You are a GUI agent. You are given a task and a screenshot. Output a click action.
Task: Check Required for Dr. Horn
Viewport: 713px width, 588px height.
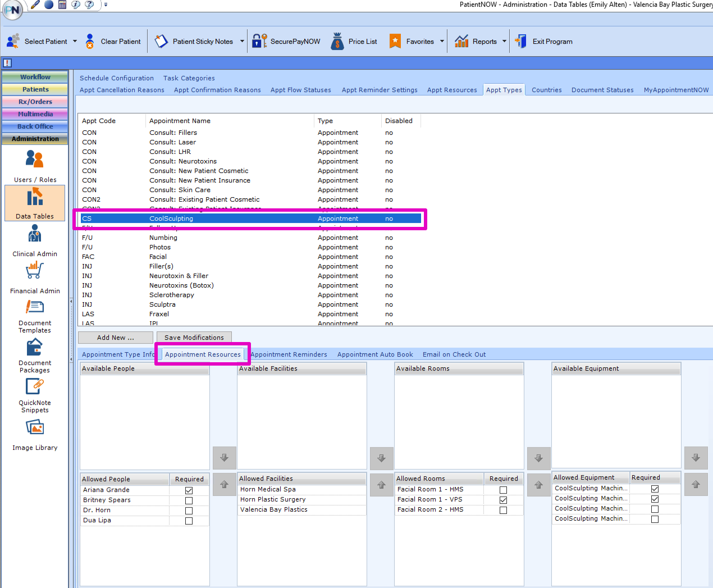pyautogui.click(x=189, y=510)
